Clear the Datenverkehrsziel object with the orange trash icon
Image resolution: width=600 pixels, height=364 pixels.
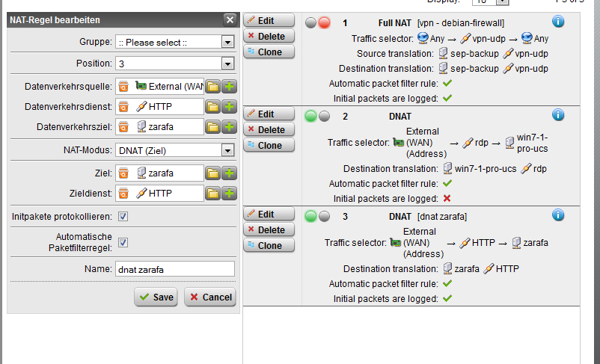point(123,126)
